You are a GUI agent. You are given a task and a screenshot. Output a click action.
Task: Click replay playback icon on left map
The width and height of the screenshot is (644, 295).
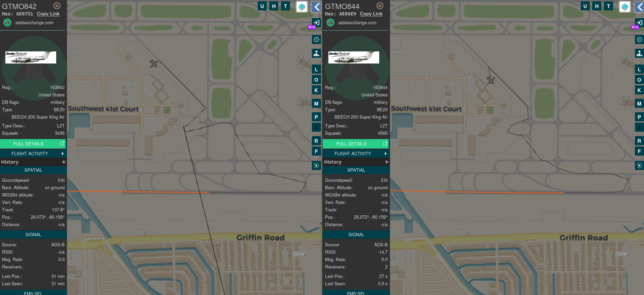pyautogui.click(x=316, y=165)
